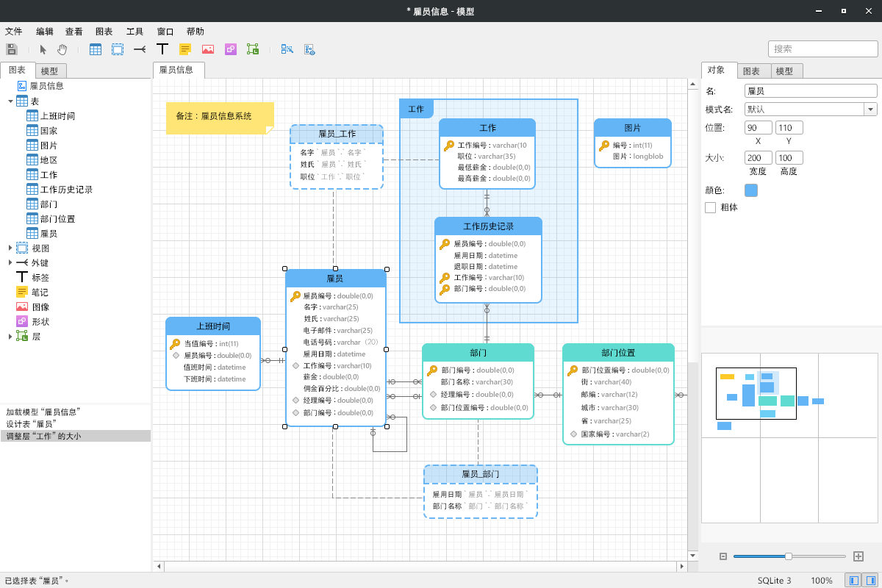Viewport: 882px width, 588px height.
Task: Toggle left panel button in status bar
Action: [x=854, y=581]
